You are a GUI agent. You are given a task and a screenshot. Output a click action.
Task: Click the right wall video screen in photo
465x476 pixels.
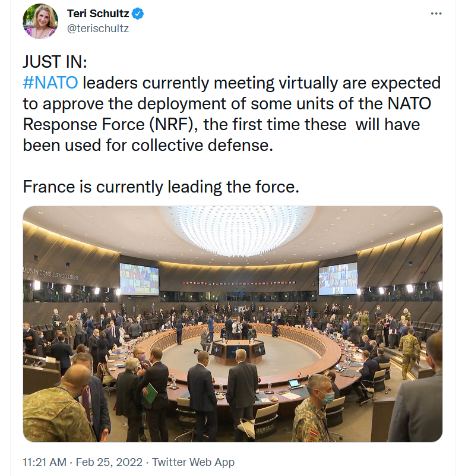coord(338,278)
